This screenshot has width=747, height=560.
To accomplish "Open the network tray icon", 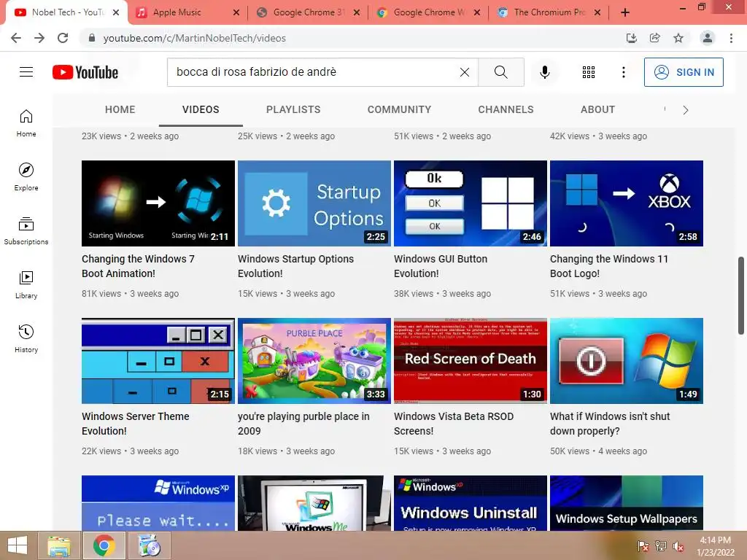I will [661, 546].
